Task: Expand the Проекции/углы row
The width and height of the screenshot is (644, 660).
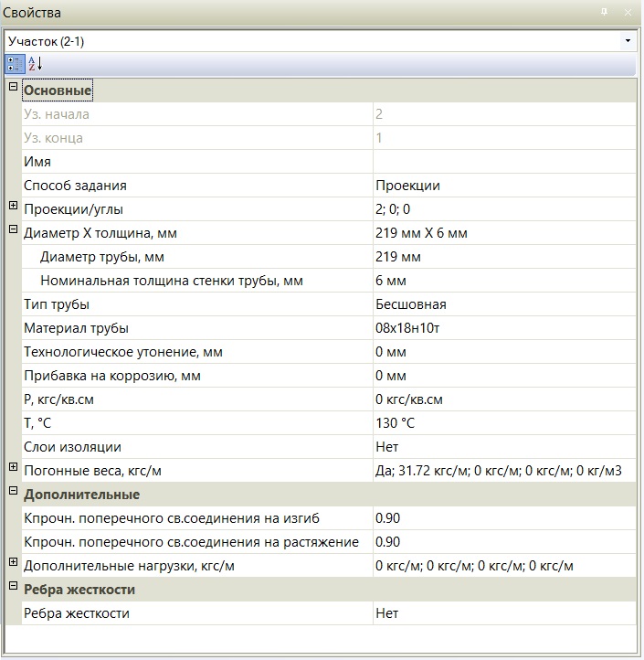Action: (x=13, y=207)
